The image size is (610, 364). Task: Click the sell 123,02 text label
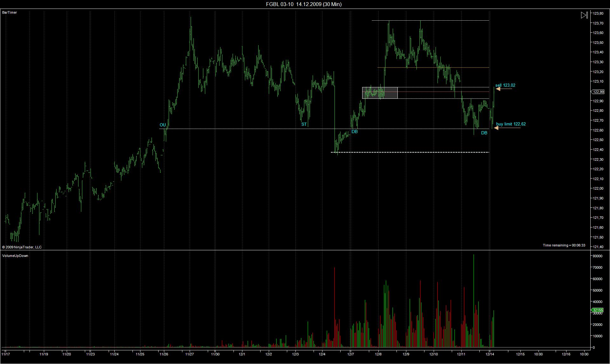[x=505, y=85]
